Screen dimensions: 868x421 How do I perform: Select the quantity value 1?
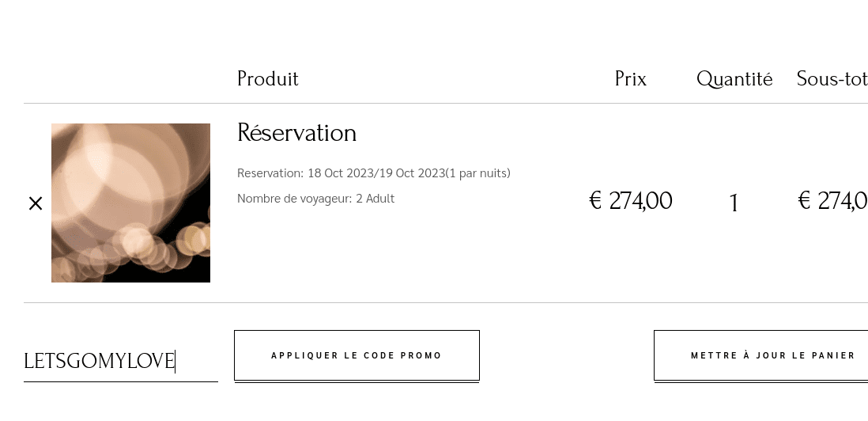pos(734,203)
